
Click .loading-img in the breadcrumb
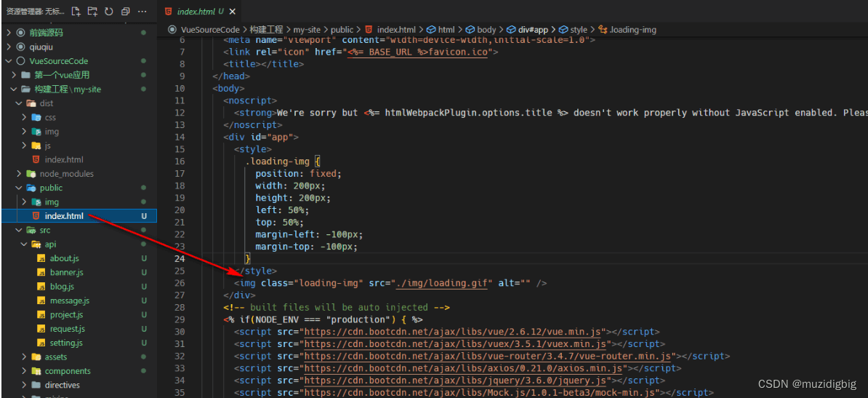632,29
